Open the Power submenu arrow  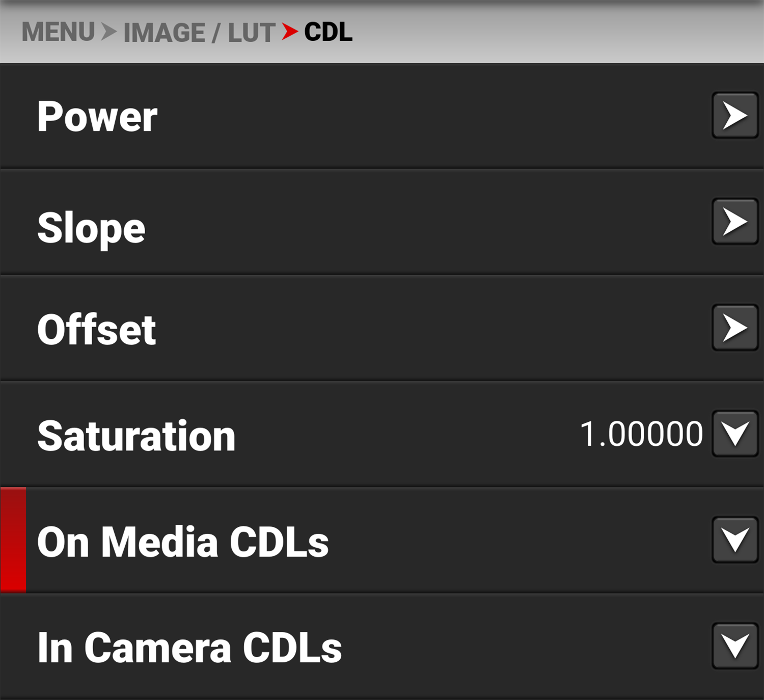tap(734, 116)
